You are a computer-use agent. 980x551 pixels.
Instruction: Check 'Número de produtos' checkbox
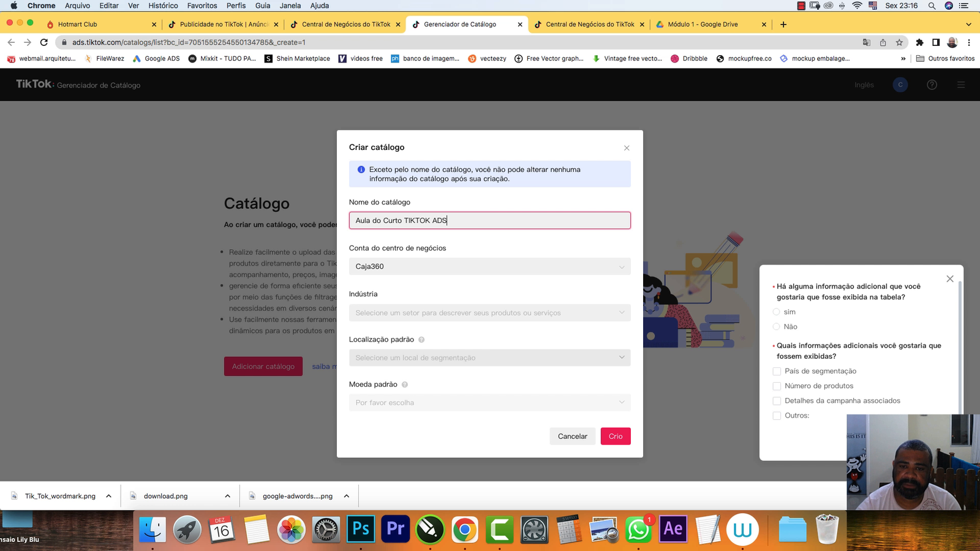tap(777, 386)
